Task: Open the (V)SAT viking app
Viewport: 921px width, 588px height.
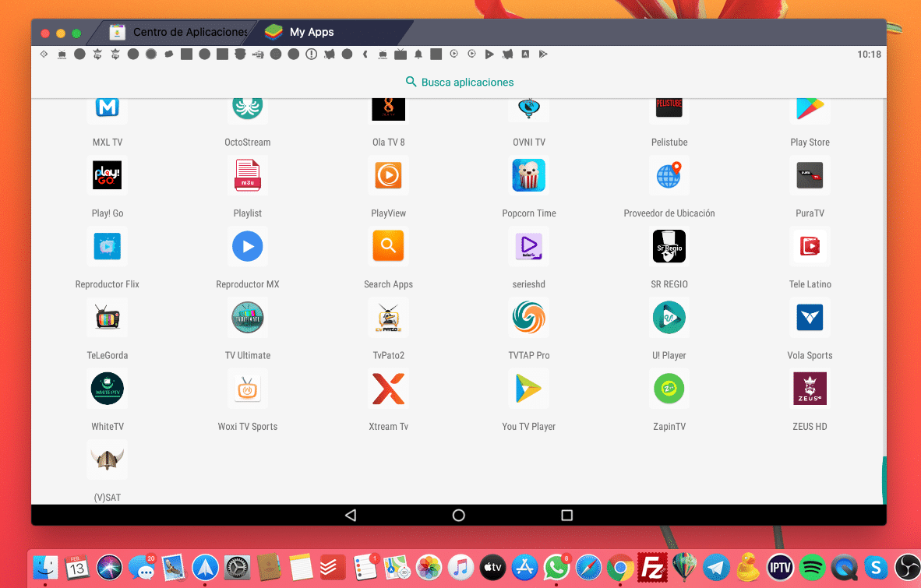Action: [107, 459]
